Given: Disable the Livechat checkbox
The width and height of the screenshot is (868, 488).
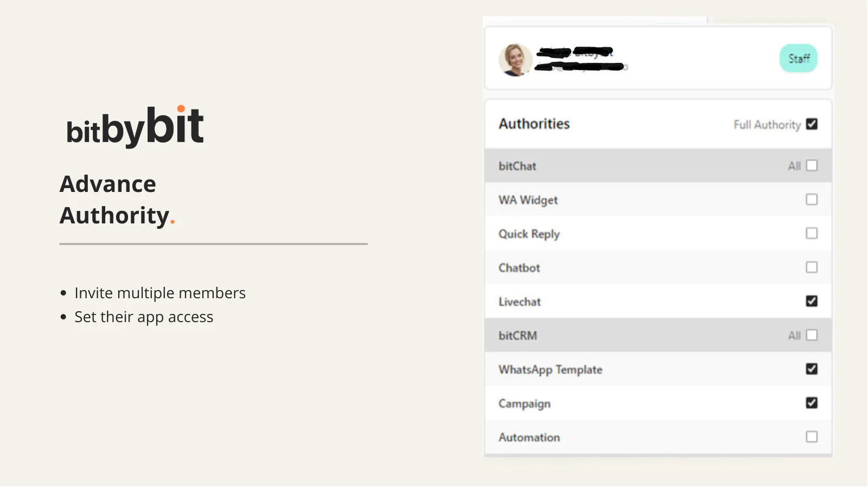Looking at the screenshot, I should click(812, 301).
